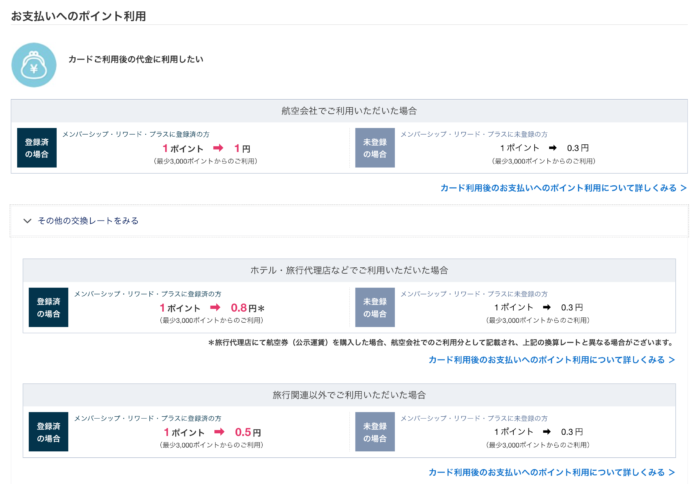The height and width of the screenshot is (484, 700).
Task: Click the pink arrow beside 1 円 rate
Action: 218,148
